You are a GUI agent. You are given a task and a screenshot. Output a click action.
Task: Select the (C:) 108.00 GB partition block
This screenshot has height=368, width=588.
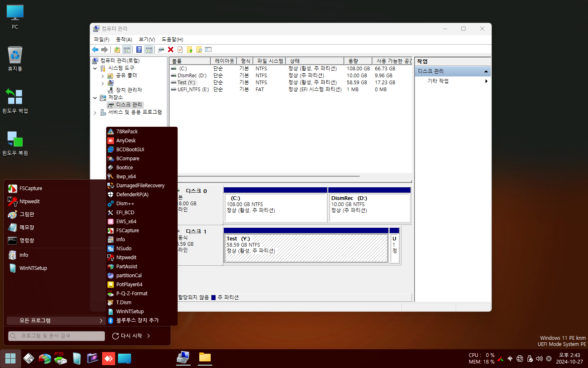[275, 205]
